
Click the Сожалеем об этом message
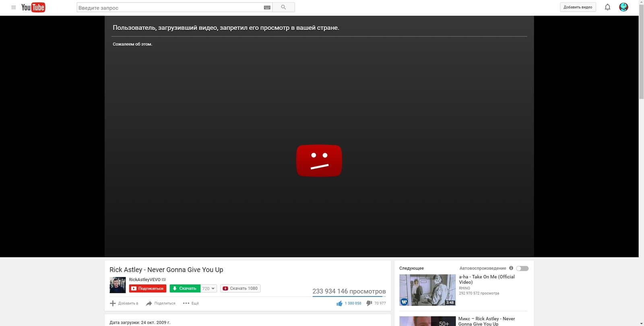[x=132, y=44]
